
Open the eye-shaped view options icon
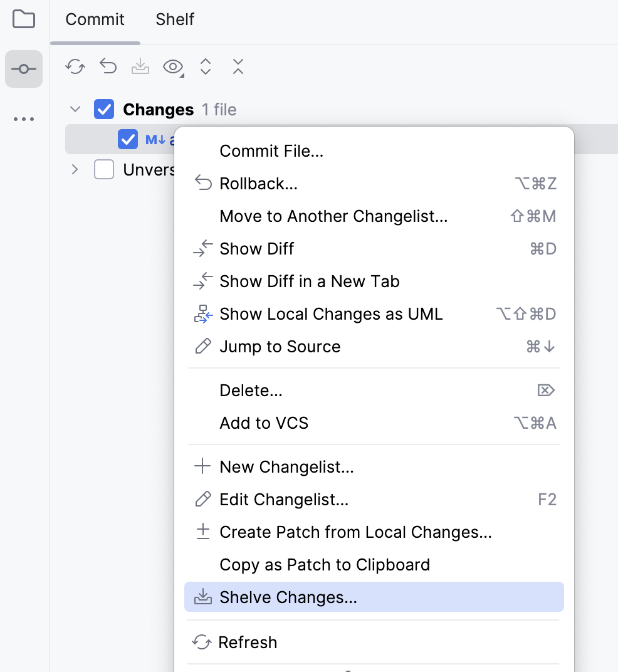pos(172,66)
